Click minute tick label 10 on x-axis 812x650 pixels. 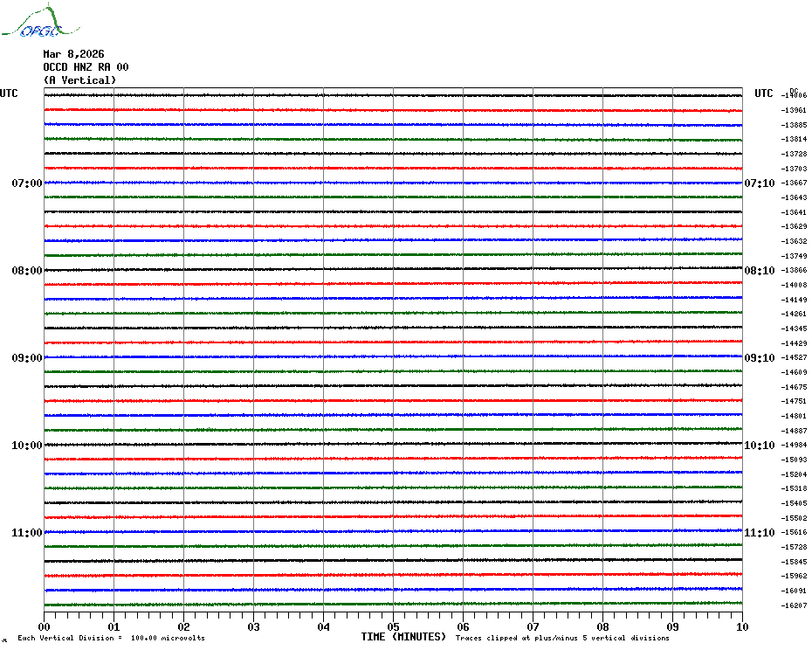[741, 626]
